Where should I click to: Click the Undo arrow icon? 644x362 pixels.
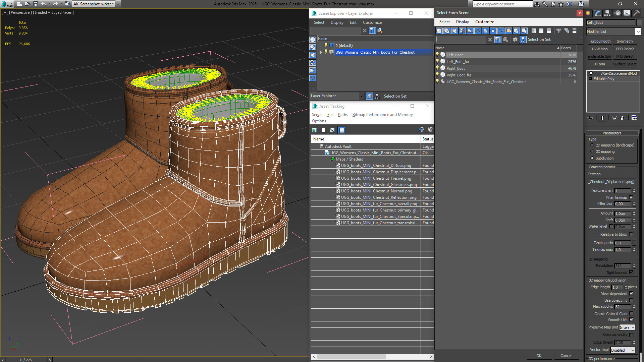(43, 4)
